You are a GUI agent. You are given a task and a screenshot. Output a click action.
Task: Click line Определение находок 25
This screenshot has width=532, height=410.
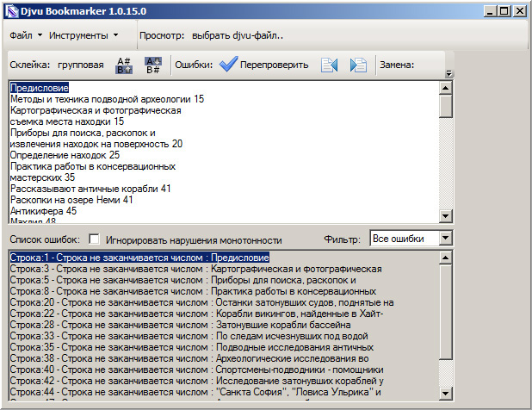point(65,155)
